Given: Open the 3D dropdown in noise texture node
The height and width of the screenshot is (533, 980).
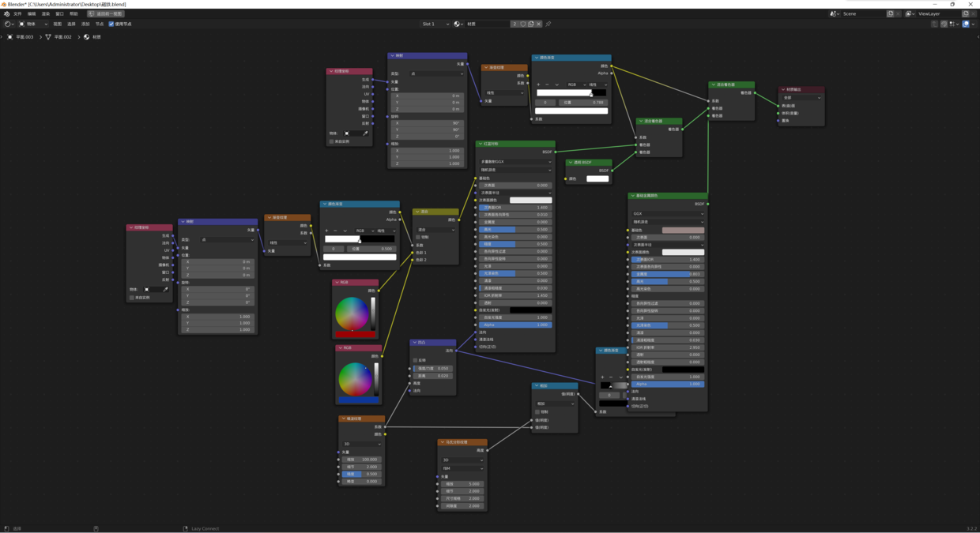Looking at the screenshot, I should coord(362,444).
